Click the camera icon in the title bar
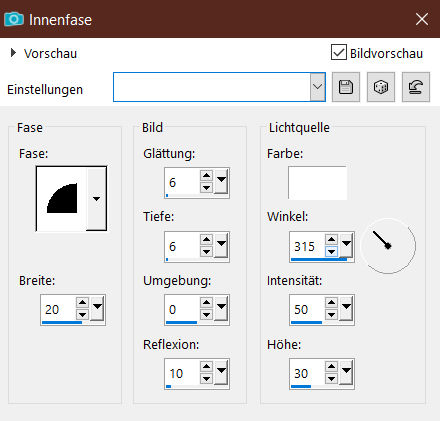Viewport: 440px width, 421px height. click(x=14, y=19)
